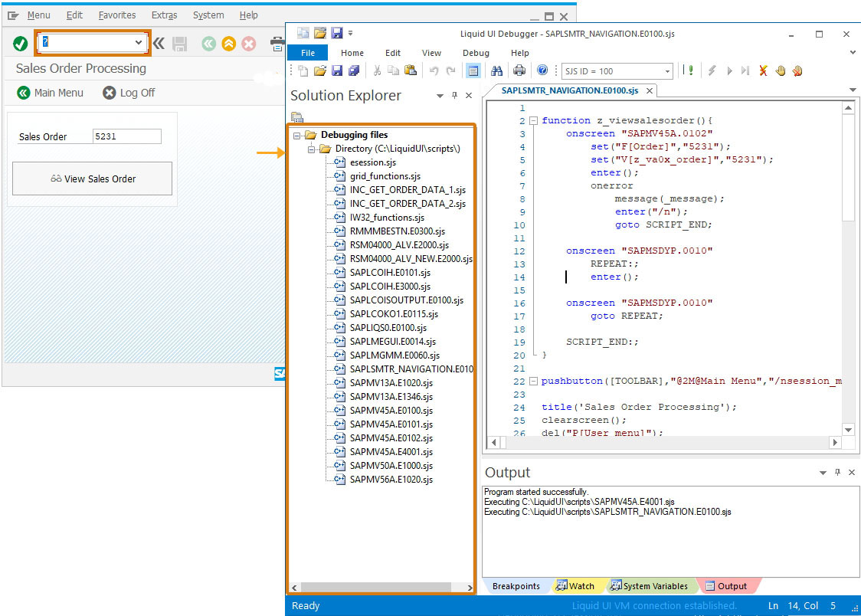This screenshot has width=861, height=616.
Task: Open the SAP command field dropdown
Action: tap(139, 42)
